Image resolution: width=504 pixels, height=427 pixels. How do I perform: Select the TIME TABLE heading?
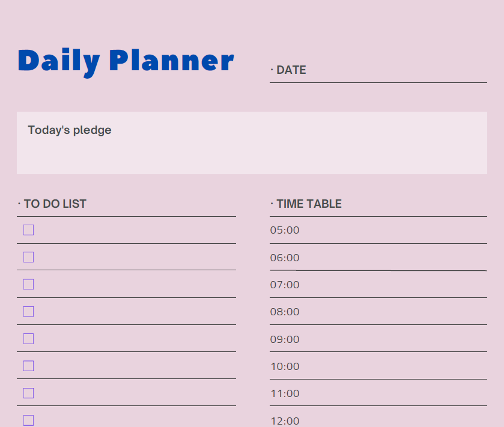click(x=309, y=204)
